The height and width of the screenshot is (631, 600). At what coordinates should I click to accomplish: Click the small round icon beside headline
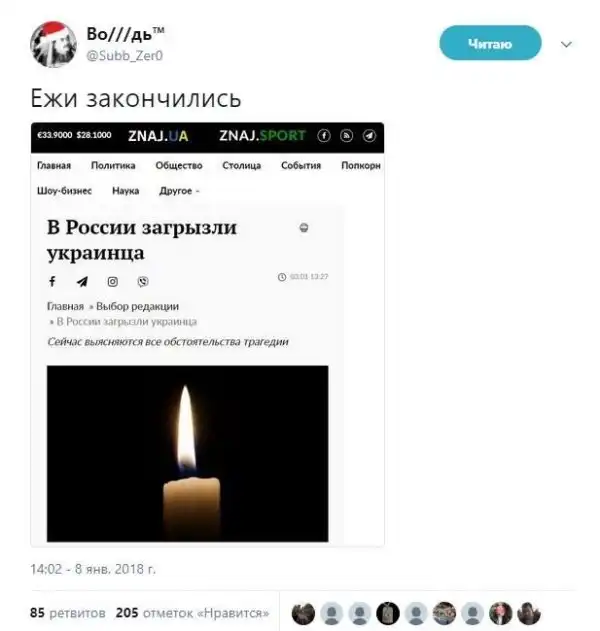(x=304, y=228)
